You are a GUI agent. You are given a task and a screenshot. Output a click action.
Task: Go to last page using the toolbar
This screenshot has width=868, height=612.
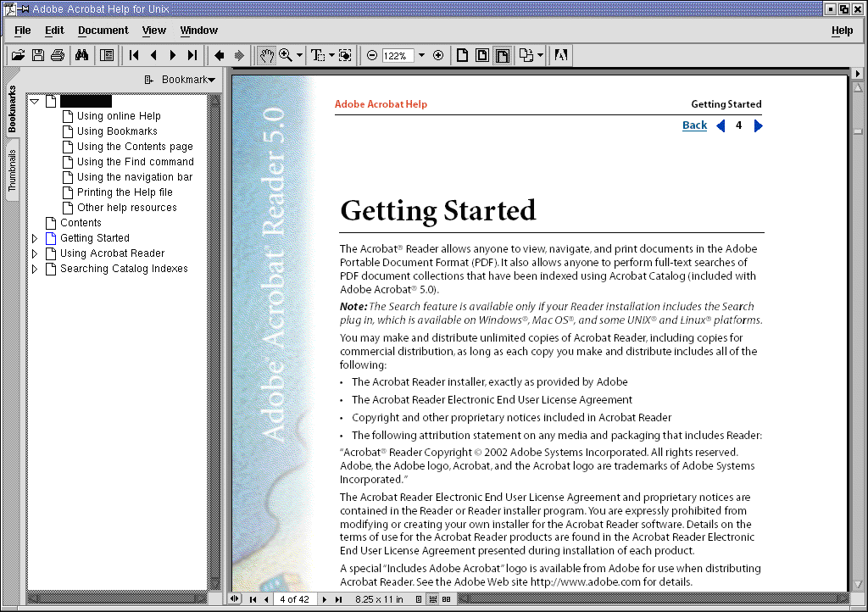[x=192, y=55]
